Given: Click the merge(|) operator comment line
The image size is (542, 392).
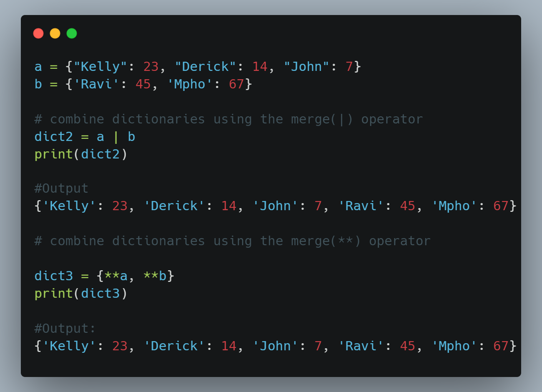Looking at the screenshot, I should [x=228, y=119].
